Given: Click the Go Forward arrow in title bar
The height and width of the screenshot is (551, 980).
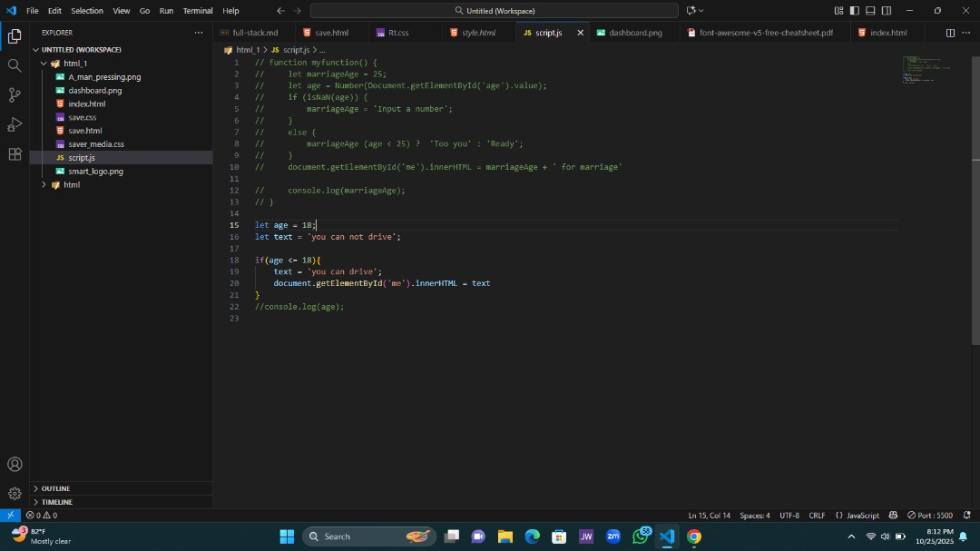Looking at the screenshot, I should click(x=297, y=11).
